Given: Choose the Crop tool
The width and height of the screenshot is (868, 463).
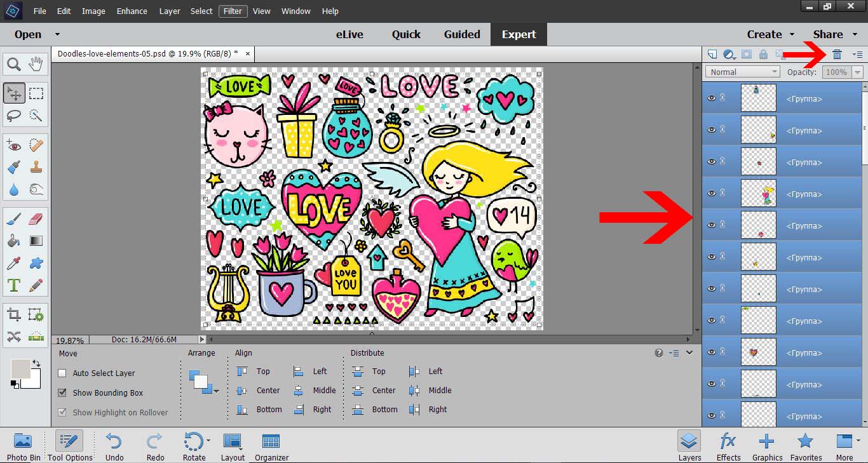Looking at the screenshot, I should pos(14,314).
